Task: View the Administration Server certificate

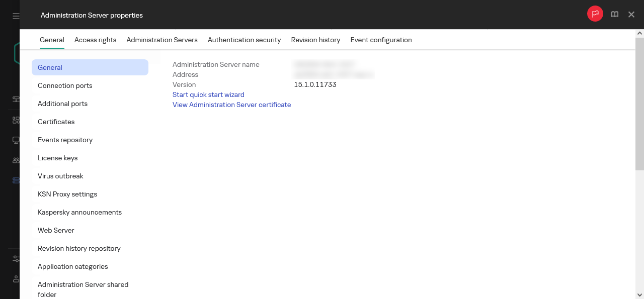Action: 231,105
